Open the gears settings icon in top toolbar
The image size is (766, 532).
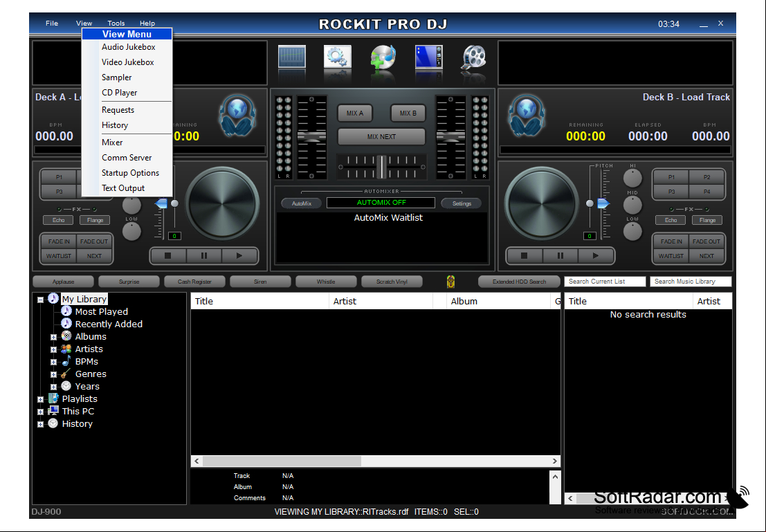[337, 57]
